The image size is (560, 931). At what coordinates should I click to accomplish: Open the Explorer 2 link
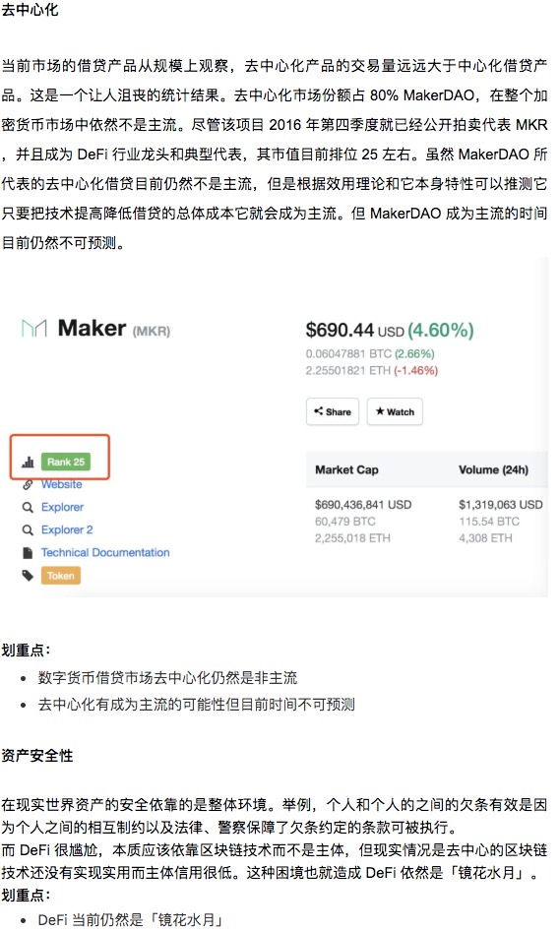pos(67,529)
